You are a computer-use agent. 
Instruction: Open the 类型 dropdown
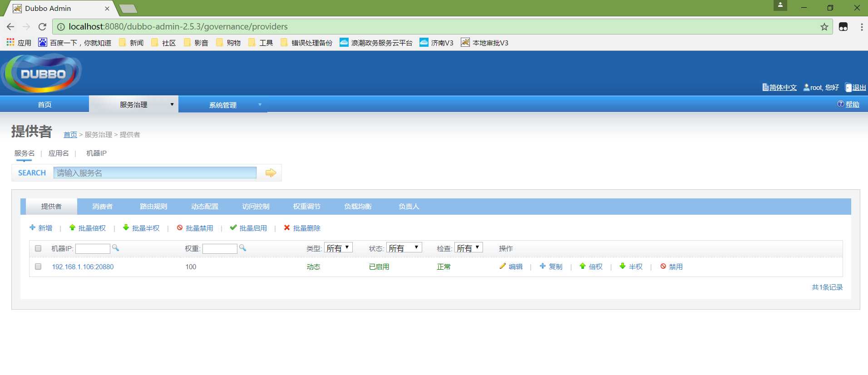pyautogui.click(x=338, y=248)
